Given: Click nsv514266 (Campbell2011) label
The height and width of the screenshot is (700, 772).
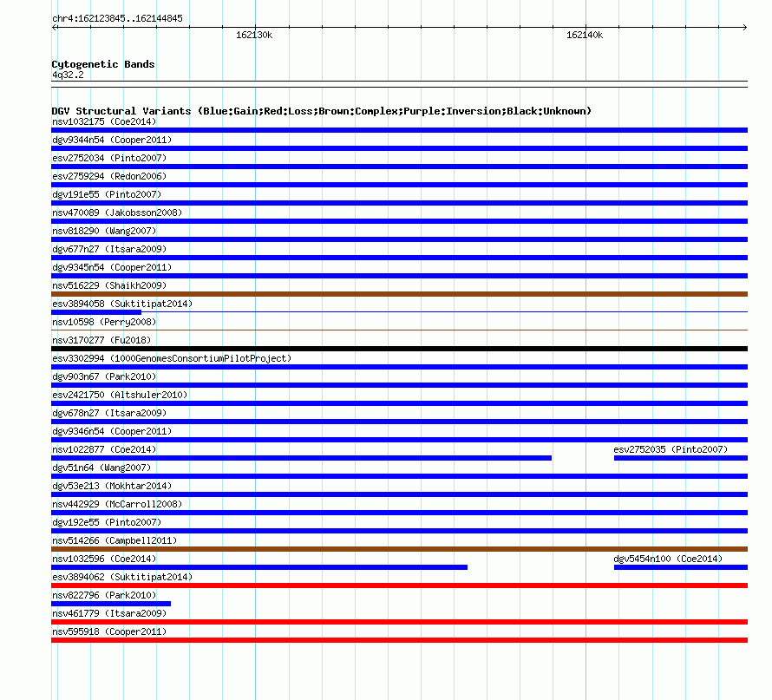Looking at the screenshot, I should pos(114,540).
